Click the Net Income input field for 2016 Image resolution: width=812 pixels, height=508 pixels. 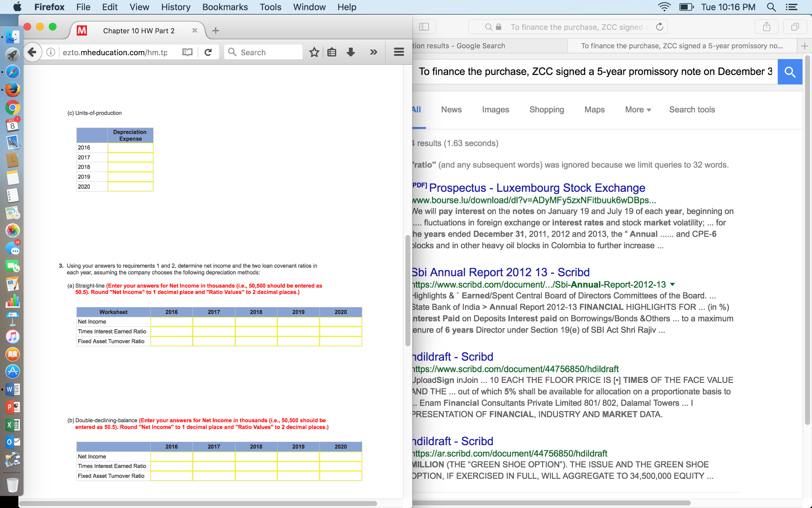tap(171, 321)
